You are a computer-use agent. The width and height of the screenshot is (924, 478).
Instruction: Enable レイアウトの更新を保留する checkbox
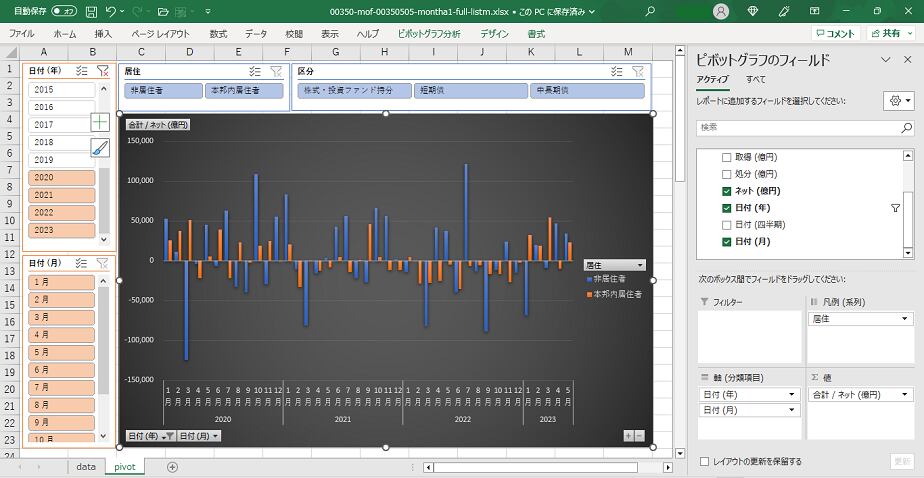705,461
